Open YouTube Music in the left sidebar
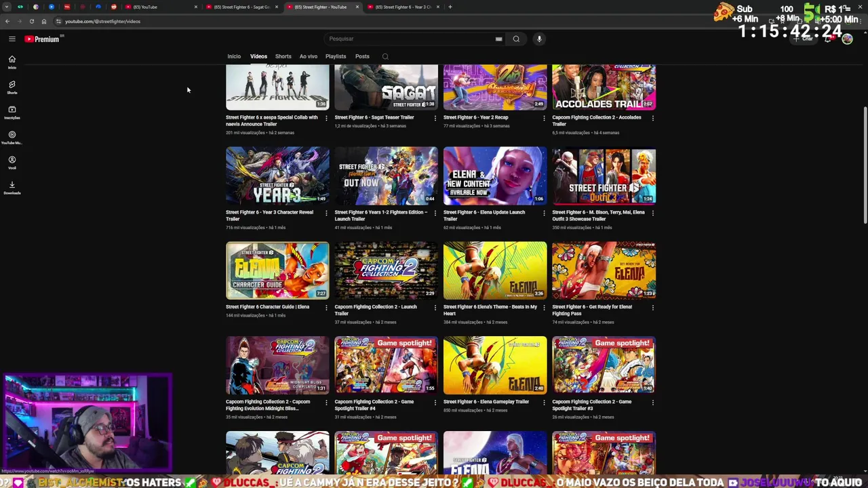Screen dimensions: 868x488 [x=12, y=138]
